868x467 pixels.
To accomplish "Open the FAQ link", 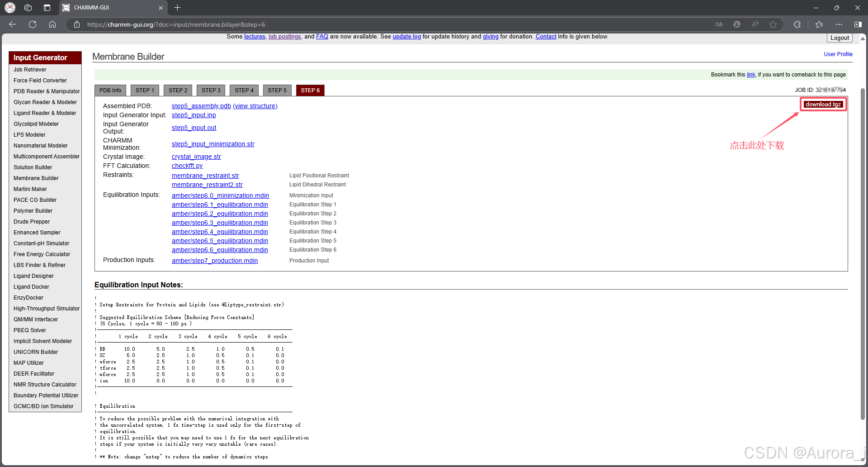I will coord(322,37).
